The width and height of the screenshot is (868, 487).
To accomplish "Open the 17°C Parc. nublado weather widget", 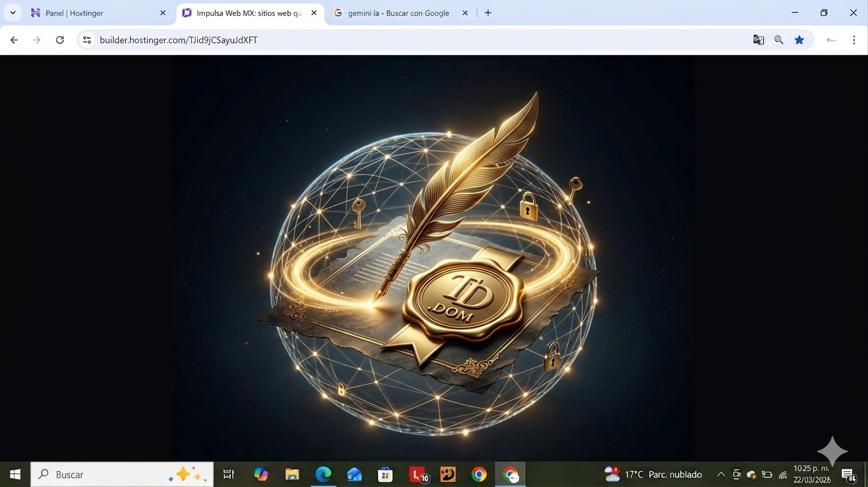I will click(654, 474).
